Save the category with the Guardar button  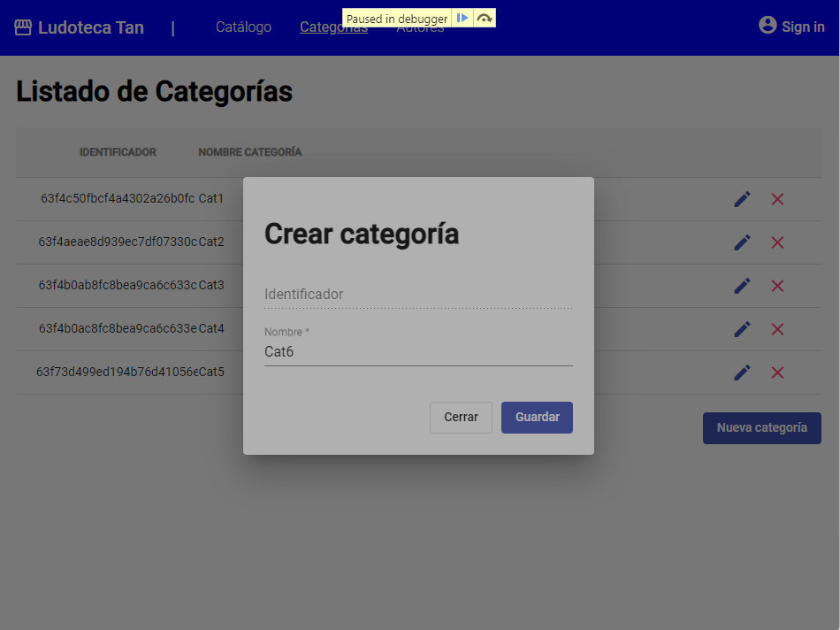(537, 417)
